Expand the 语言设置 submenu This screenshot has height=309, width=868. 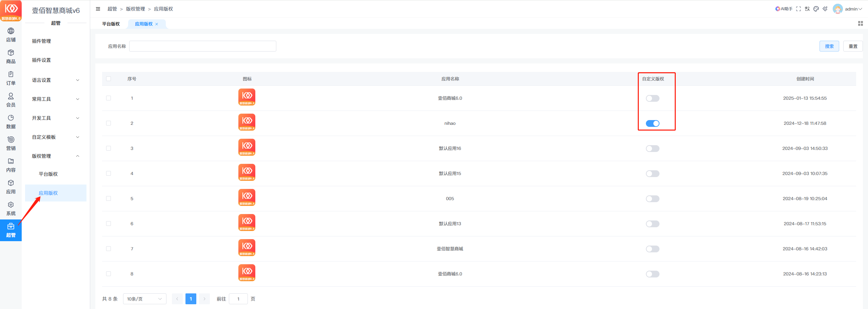(x=56, y=80)
